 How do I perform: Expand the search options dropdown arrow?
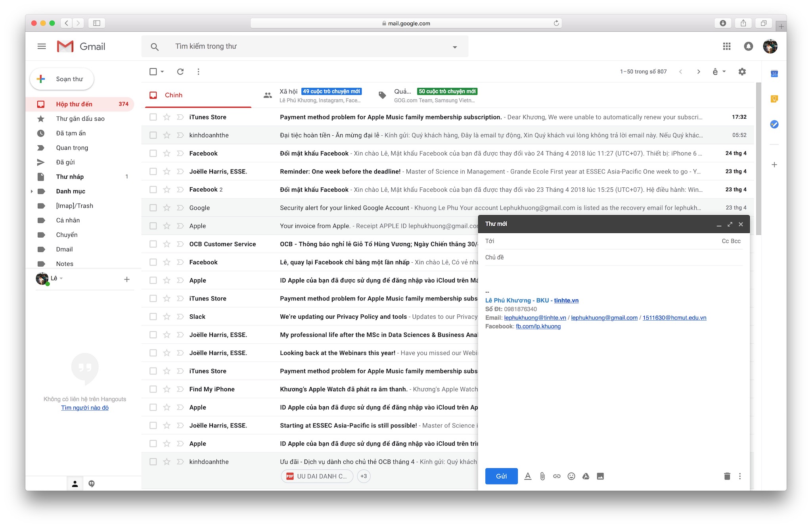pyautogui.click(x=455, y=47)
